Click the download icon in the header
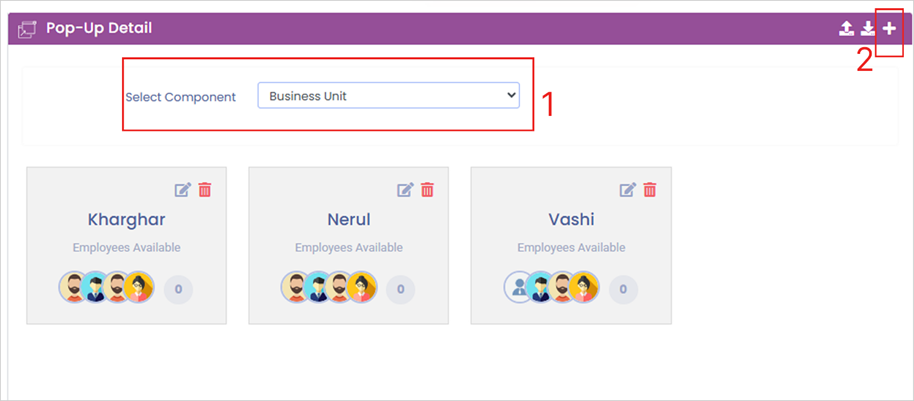 [868, 29]
